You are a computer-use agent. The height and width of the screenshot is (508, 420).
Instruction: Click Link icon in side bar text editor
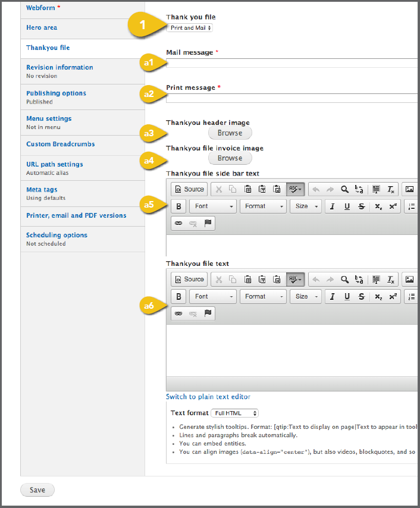(x=178, y=223)
